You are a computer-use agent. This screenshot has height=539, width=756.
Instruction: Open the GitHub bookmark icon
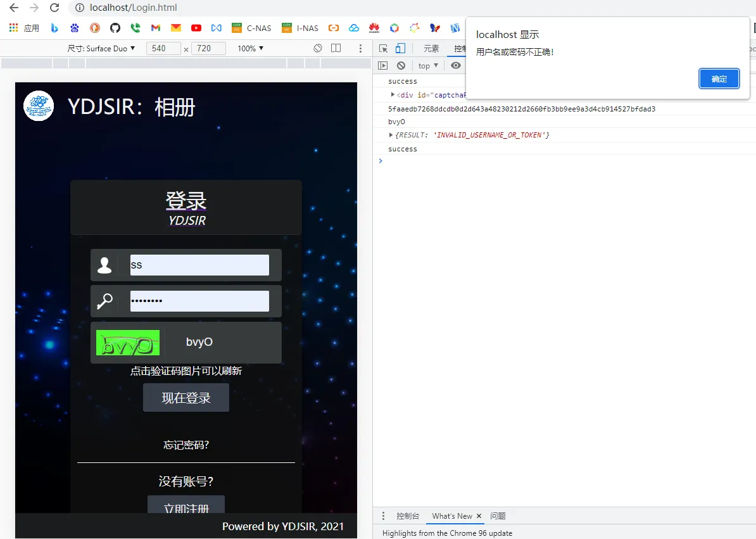click(115, 28)
